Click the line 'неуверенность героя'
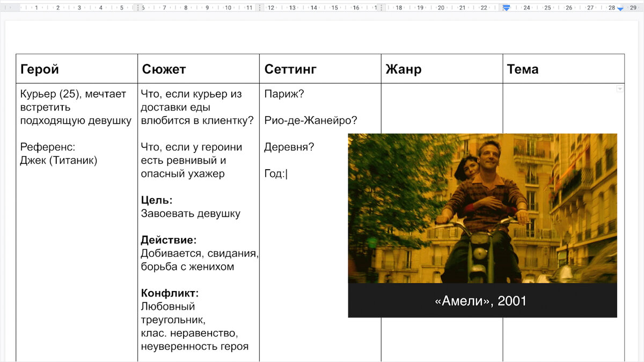Image resolution: width=644 pixels, height=362 pixels. (195, 346)
